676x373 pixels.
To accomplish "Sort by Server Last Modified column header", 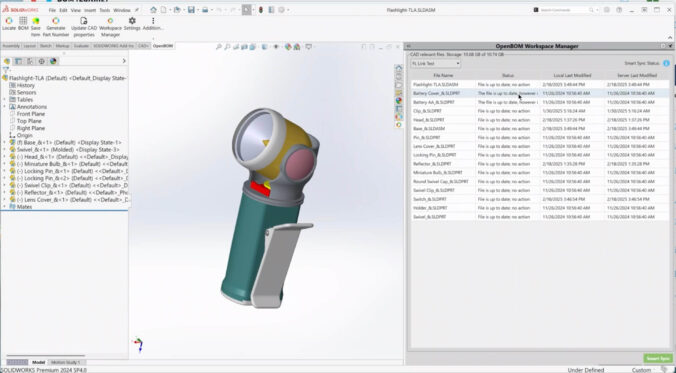I will (x=637, y=75).
